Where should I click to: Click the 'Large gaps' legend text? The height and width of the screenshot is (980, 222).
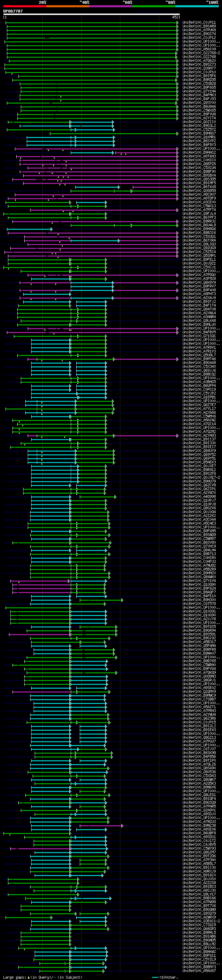15,977
